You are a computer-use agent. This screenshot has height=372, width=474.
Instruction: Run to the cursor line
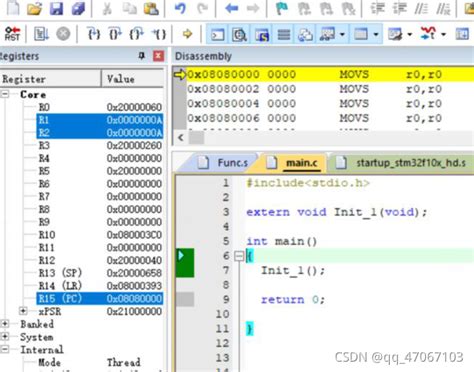(x=159, y=34)
